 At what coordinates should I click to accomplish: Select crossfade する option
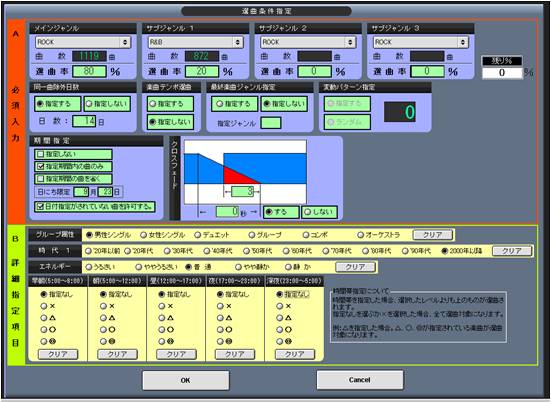pos(281,212)
